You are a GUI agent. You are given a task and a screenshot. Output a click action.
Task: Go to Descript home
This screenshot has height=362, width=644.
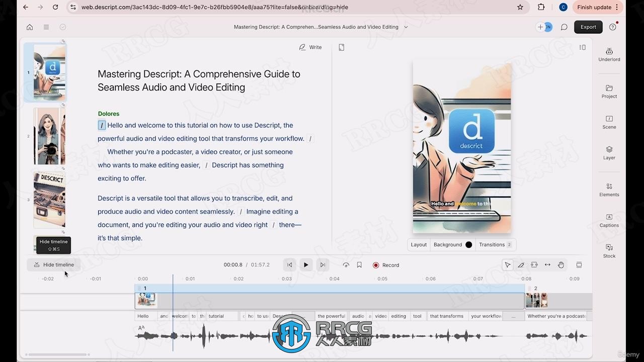click(x=30, y=27)
